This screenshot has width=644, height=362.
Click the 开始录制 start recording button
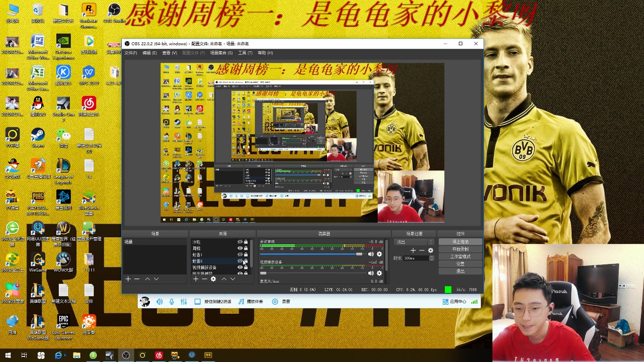pos(460,249)
